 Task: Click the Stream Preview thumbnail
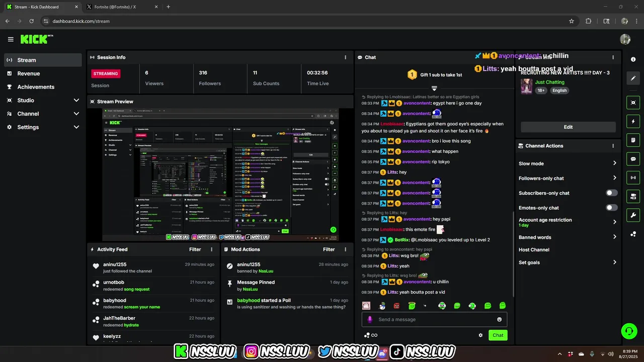tap(220, 174)
